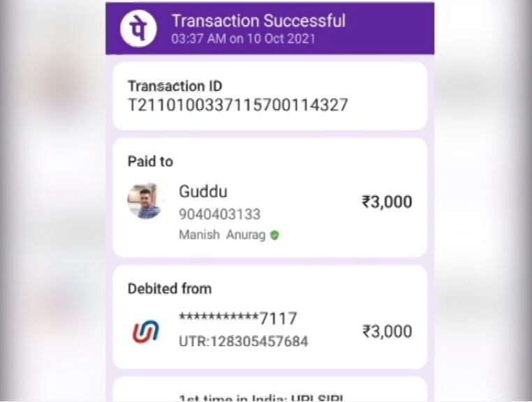Tap Guddu's profile photo
This screenshot has height=402, width=532.
coord(145,201)
